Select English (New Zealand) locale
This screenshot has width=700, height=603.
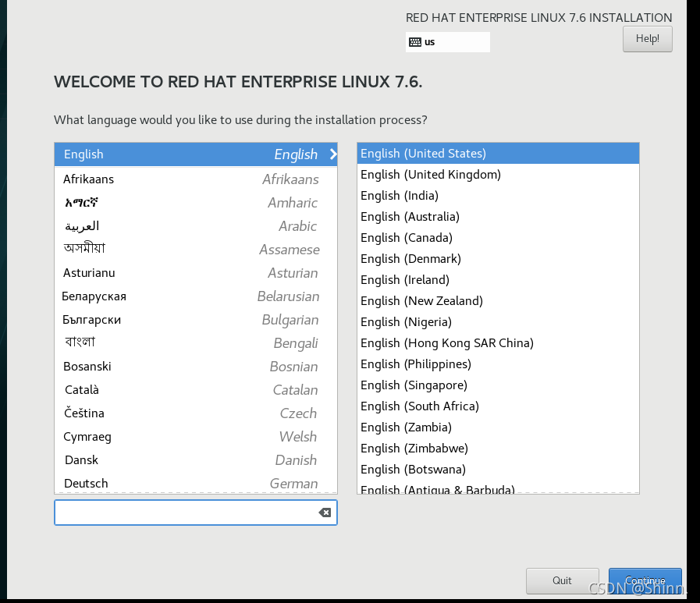(498, 301)
